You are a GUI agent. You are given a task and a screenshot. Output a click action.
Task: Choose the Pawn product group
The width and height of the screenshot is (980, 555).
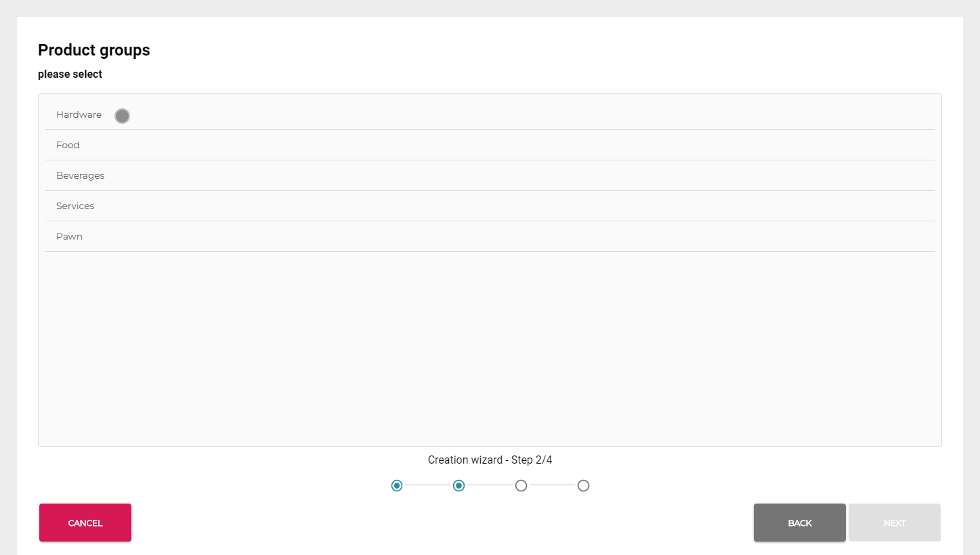pyautogui.click(x=69, y=237)
